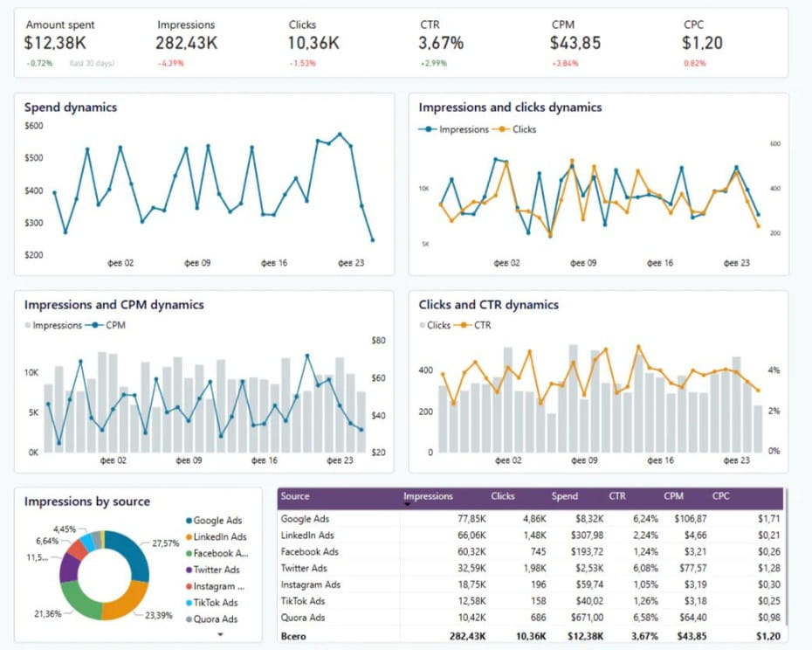Image resolution: width=812 pixels, height=650 pixels.
Task: Click the Spend column header
Action: [x=564, y=496]
